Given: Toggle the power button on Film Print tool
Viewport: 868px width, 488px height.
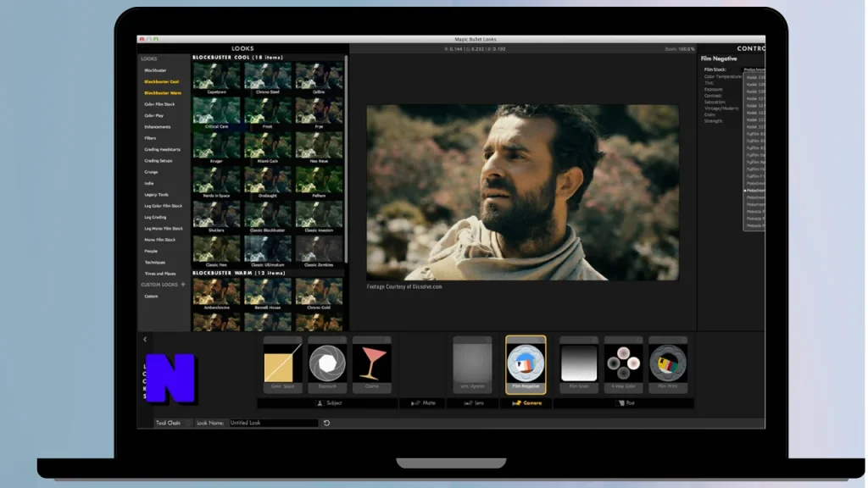Looking at the screenshot, I should [x=683, y=340].
